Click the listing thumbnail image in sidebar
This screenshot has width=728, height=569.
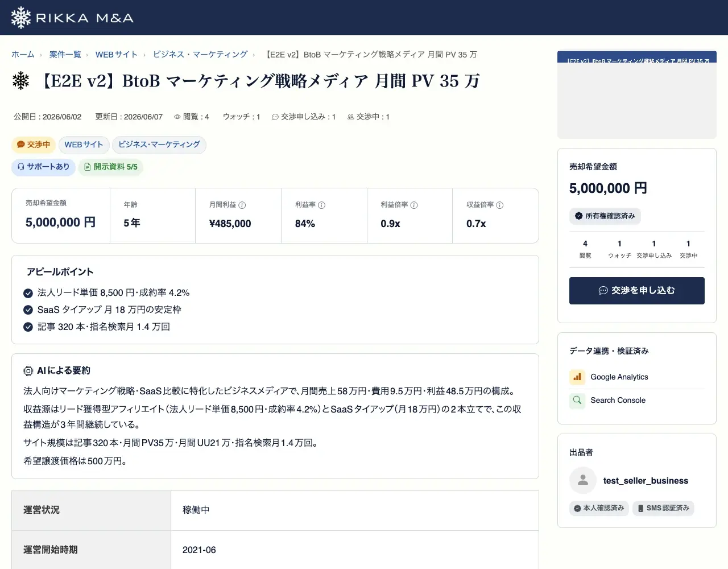(x=637, y=95)
